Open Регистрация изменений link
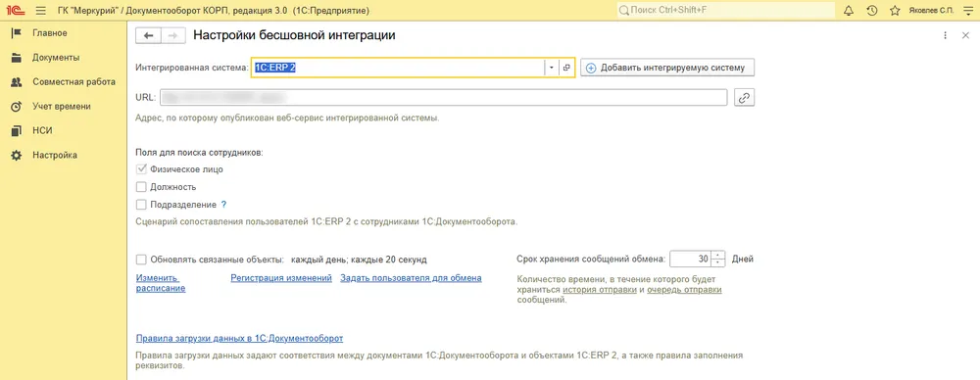The height and width of the screenshot is (380, 980). (x=281, y=278)
